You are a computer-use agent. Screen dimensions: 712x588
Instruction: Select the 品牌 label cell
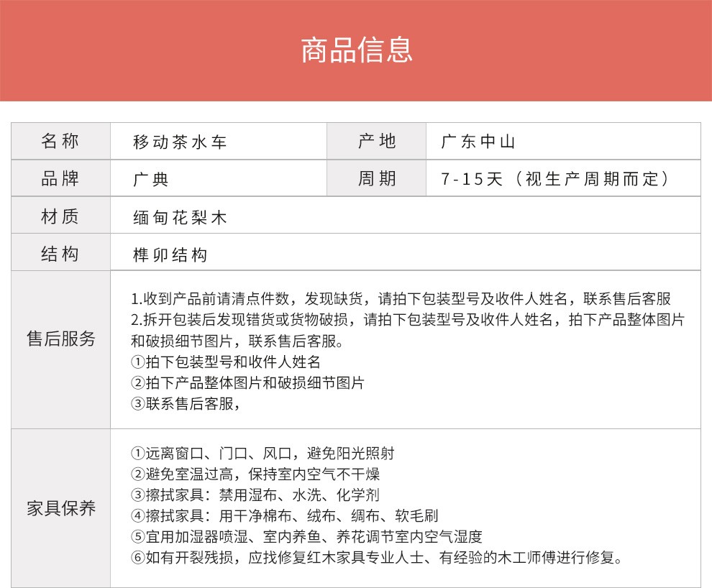60,179
